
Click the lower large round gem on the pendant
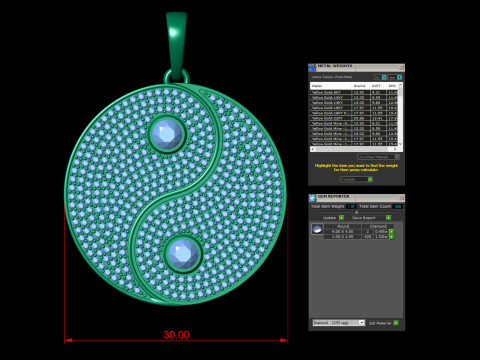click(x=183, y=254)
